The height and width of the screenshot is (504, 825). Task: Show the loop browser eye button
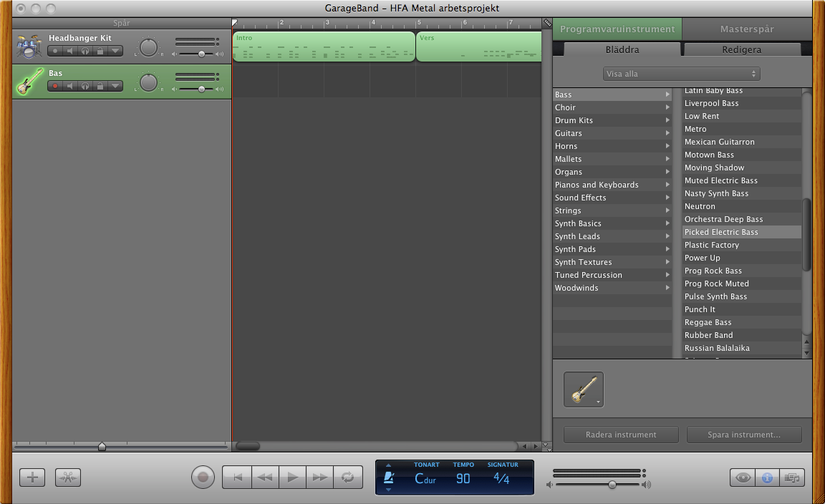pyautogui.click(x=743, y=478)
